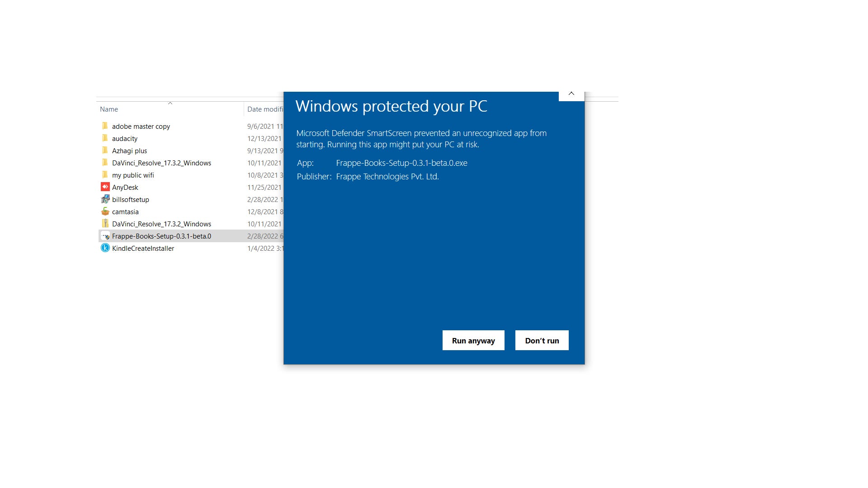Screen dimensions: 868x488
Task: Click the zipped DaVinci_Resolve archive icon
Action: click(x=105, y=224)
